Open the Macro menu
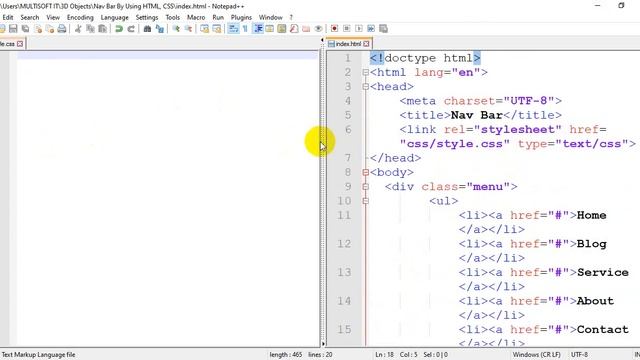This screenshot has width=640, height=360. (196, 18)
